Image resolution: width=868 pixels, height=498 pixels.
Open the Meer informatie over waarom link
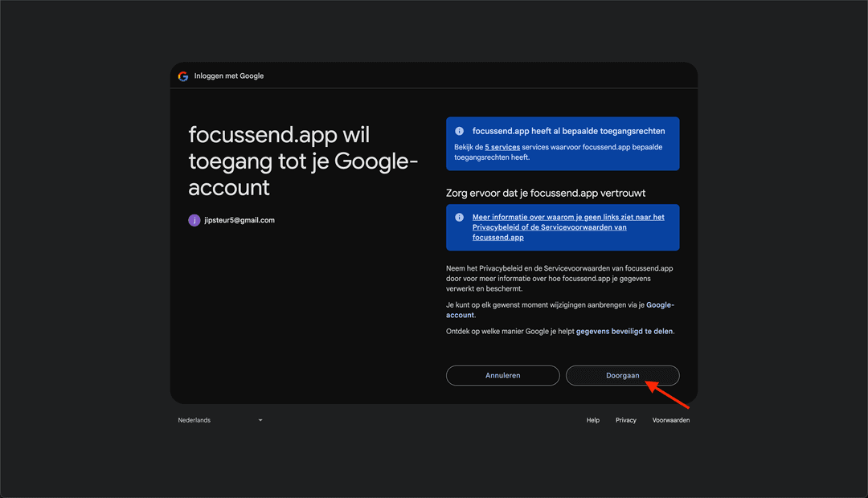tap(568, 227)
